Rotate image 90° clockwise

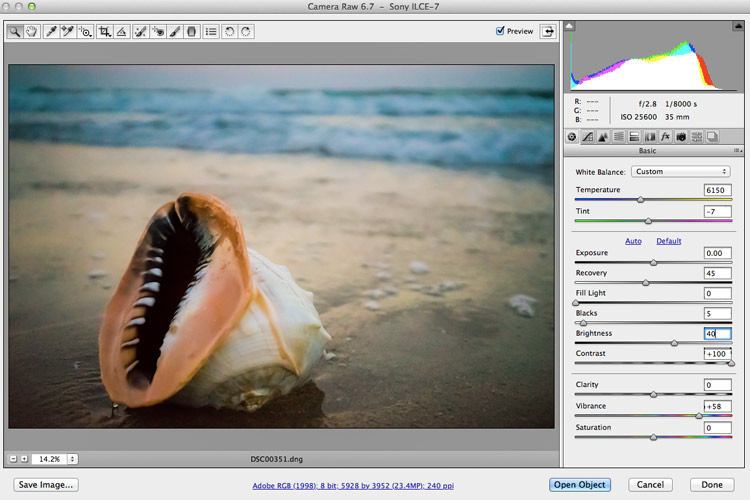pos(246,32)
